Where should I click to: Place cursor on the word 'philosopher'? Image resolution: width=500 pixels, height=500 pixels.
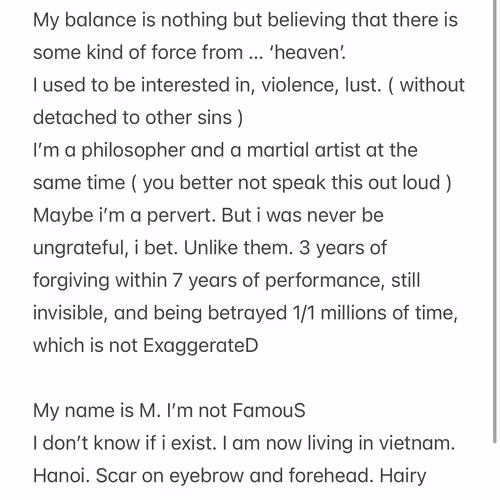(133, 151)
